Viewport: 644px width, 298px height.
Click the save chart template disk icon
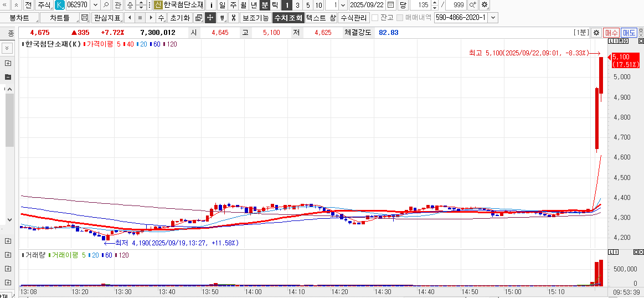click(x=85, y=18)
